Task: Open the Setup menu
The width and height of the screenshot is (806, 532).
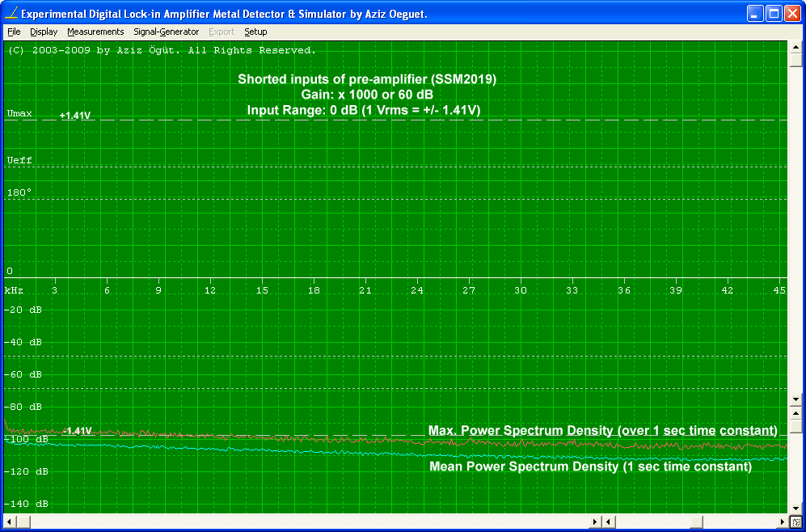Action: [255, 32]
